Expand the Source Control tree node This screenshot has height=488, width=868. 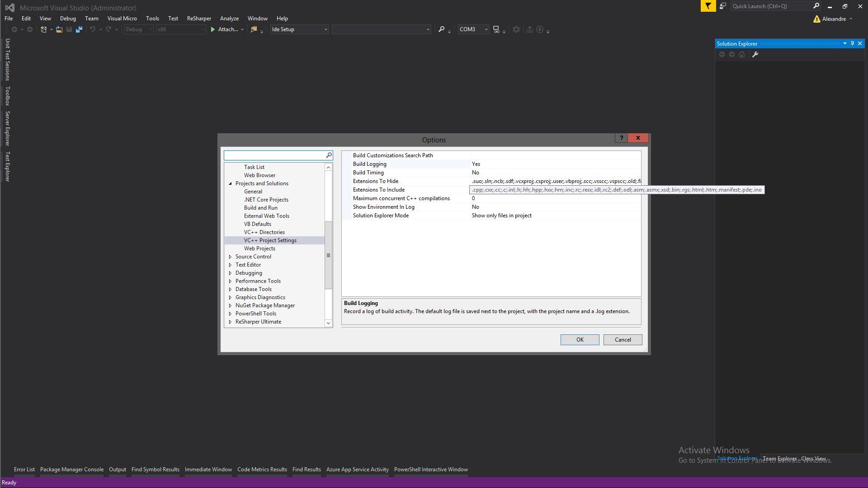[x=230, y=257]
